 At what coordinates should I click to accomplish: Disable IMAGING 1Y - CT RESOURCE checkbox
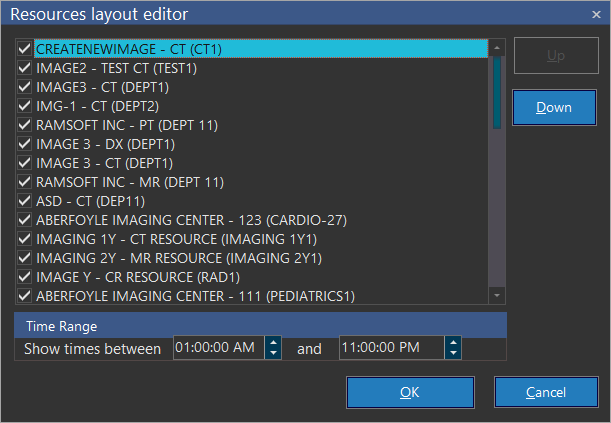point(25,239)
